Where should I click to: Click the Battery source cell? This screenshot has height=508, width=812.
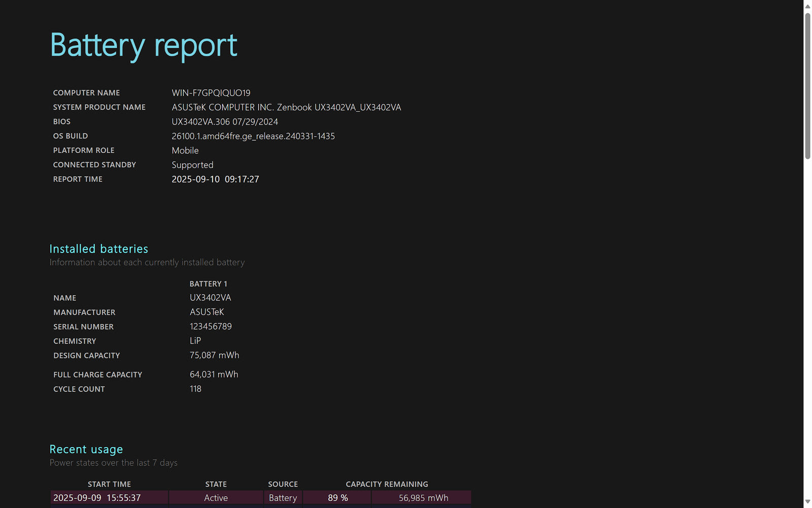point(283,498)
